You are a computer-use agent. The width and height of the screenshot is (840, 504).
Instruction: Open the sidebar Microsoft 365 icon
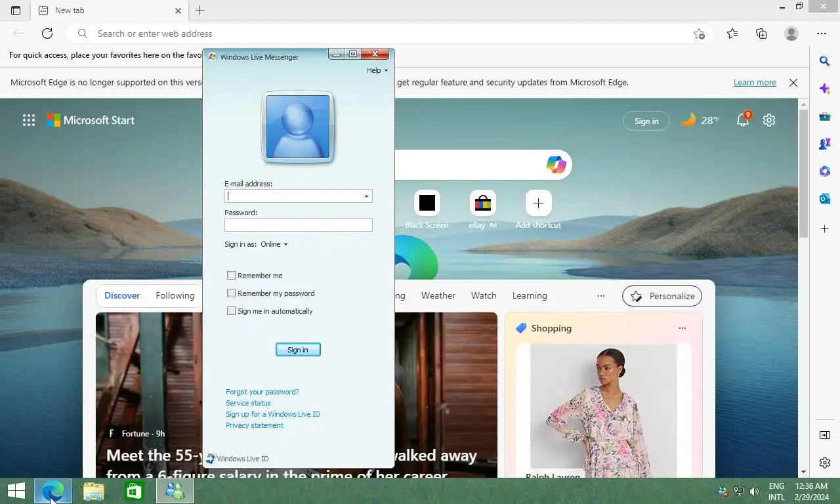(825, 171)
